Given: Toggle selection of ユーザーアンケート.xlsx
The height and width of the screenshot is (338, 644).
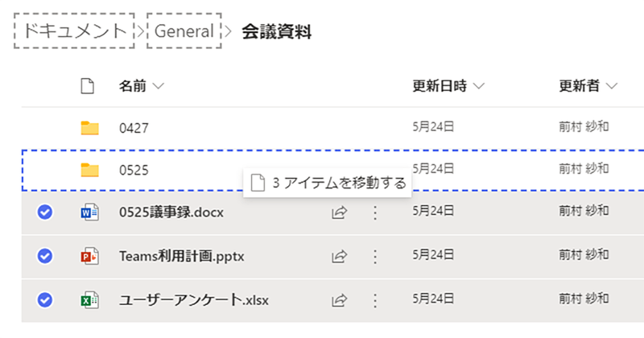Looking at the screenshot, I should click(x=45, y=300).
